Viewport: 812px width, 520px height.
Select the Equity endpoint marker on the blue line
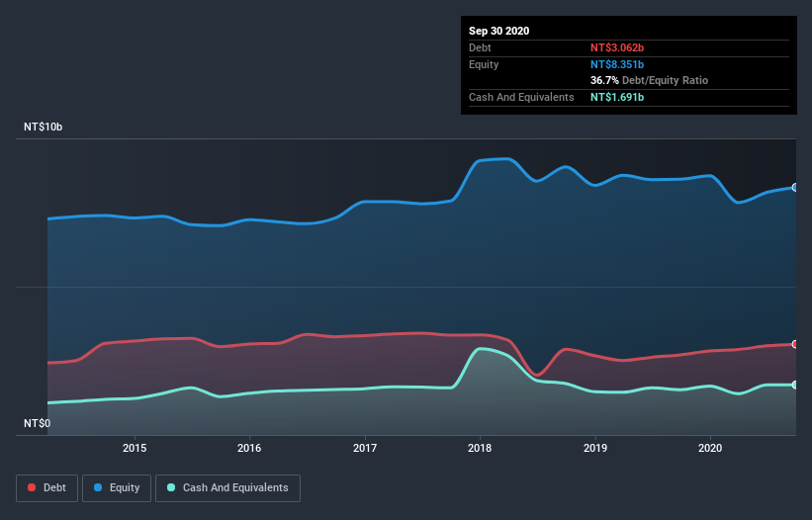pyautogui.click(x=795, y=187)
